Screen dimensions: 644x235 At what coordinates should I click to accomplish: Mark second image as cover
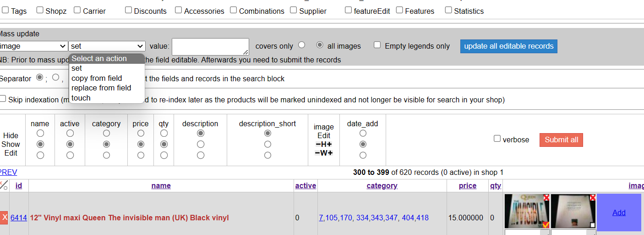(593, 225)
